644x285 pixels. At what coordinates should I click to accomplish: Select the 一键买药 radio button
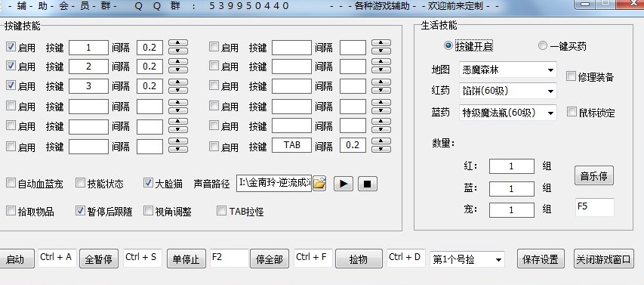click(x=543, y=45)
